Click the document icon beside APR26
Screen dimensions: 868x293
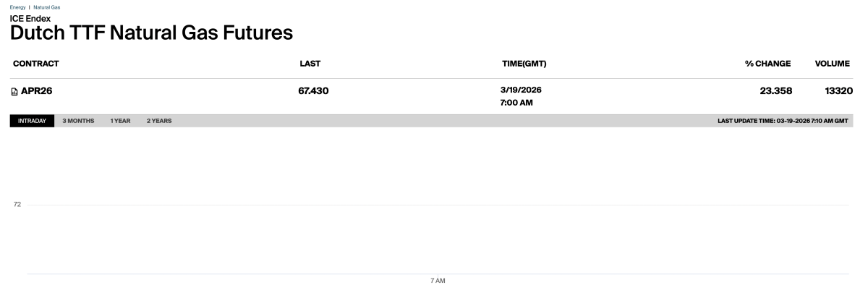pos(14,91)
